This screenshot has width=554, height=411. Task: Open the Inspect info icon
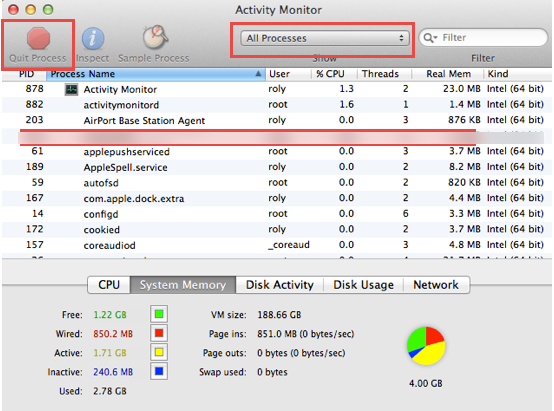93,39
